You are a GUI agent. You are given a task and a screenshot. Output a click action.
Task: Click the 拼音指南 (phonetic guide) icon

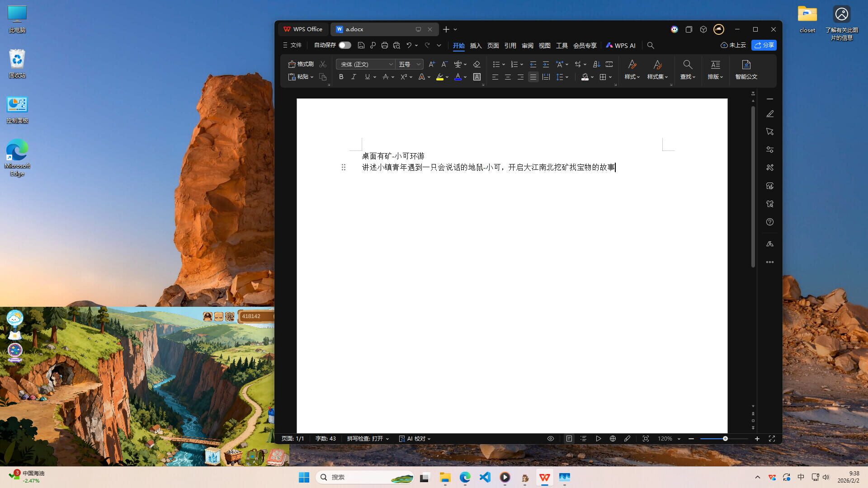click(458, 64)
